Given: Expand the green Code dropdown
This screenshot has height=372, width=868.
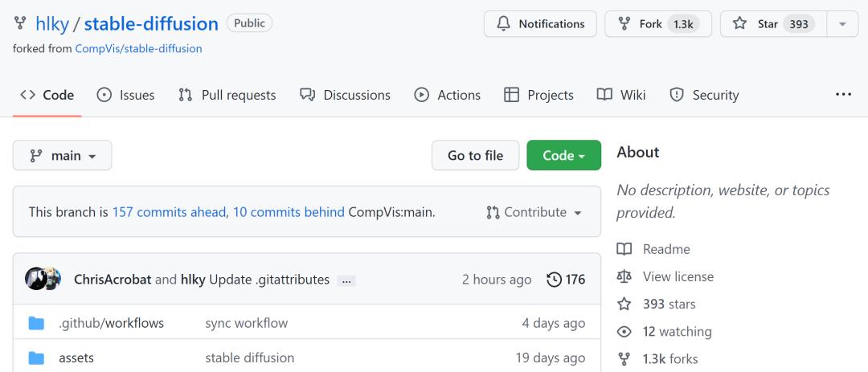Looking at the screenshot, I should 563,156.
